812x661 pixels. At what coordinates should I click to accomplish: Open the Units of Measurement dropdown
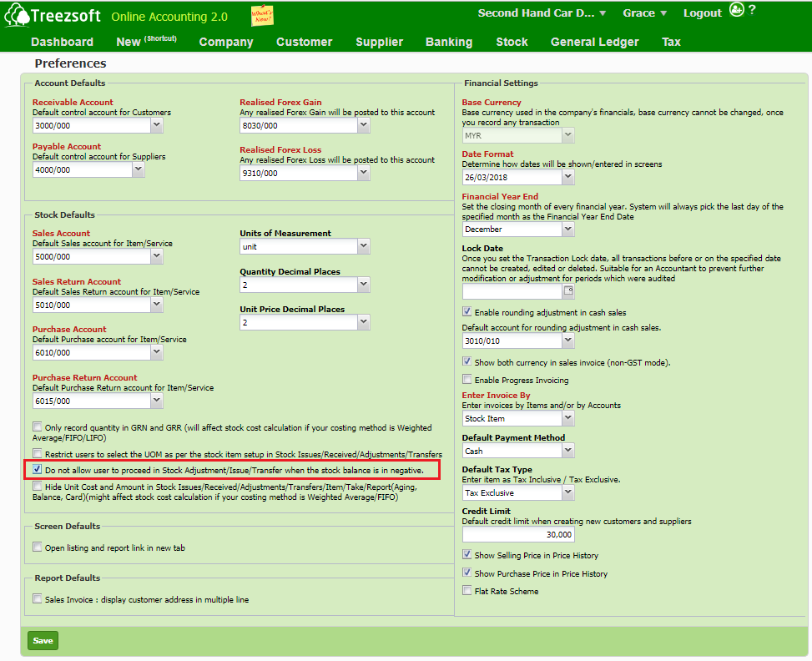(362, 246)
